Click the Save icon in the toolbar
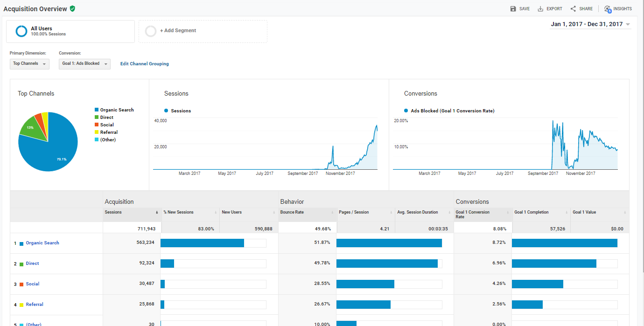 [x=513, y=9]
